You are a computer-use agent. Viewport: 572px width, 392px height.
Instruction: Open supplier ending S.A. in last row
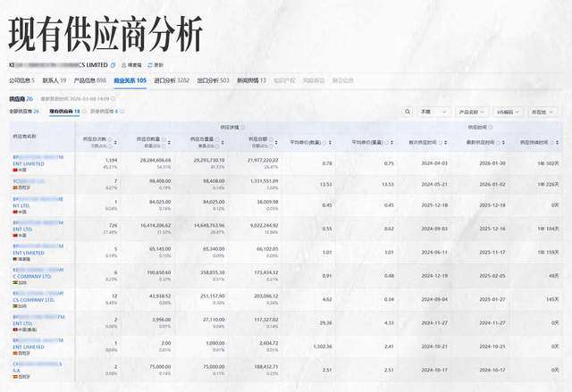[38, 367]
